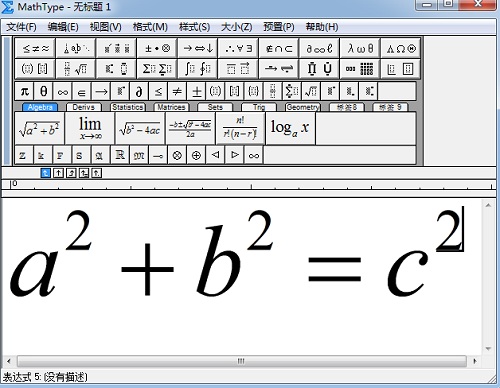This screenshot has width=500, height=388.
Task: Select the third tab-stop alignment button
Action: pyautogui.click(x=71, y=173)
